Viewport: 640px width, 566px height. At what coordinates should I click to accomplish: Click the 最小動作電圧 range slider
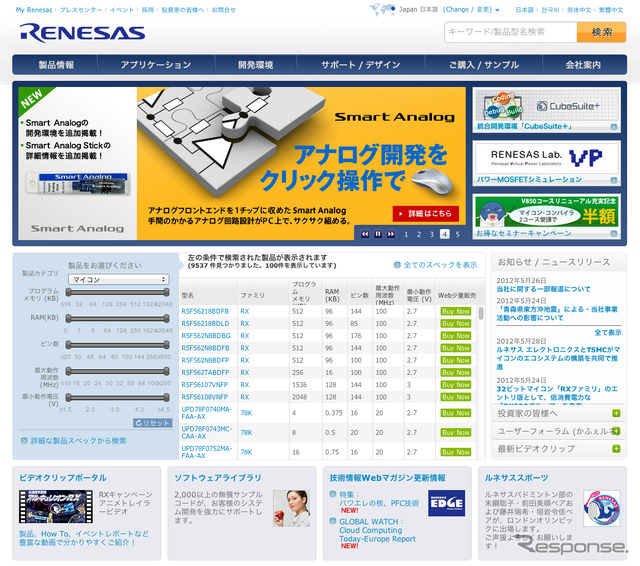[118, 397]
